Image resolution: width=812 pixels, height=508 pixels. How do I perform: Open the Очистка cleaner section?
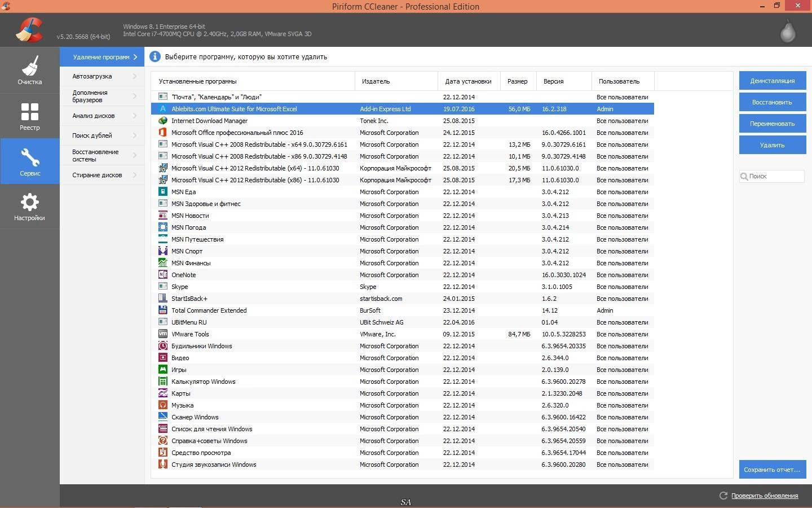pyautogui.click(x=30, y=71)
